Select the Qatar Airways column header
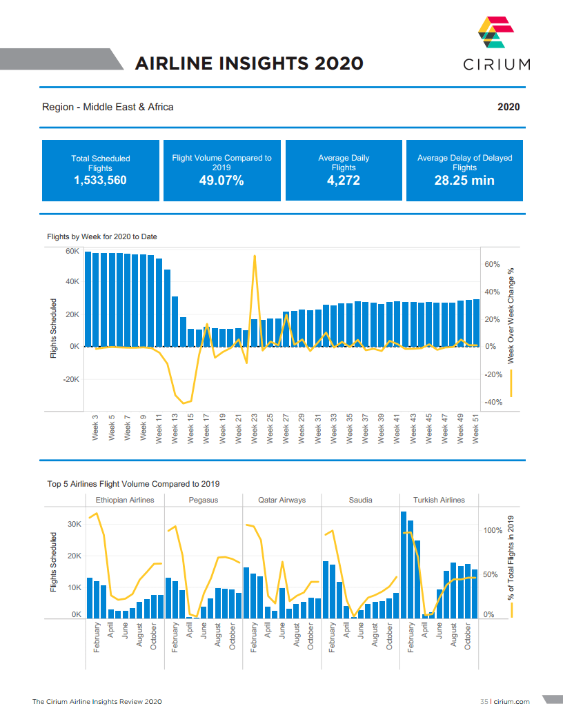This screenshot has width=563, height=728. [282, 500]
